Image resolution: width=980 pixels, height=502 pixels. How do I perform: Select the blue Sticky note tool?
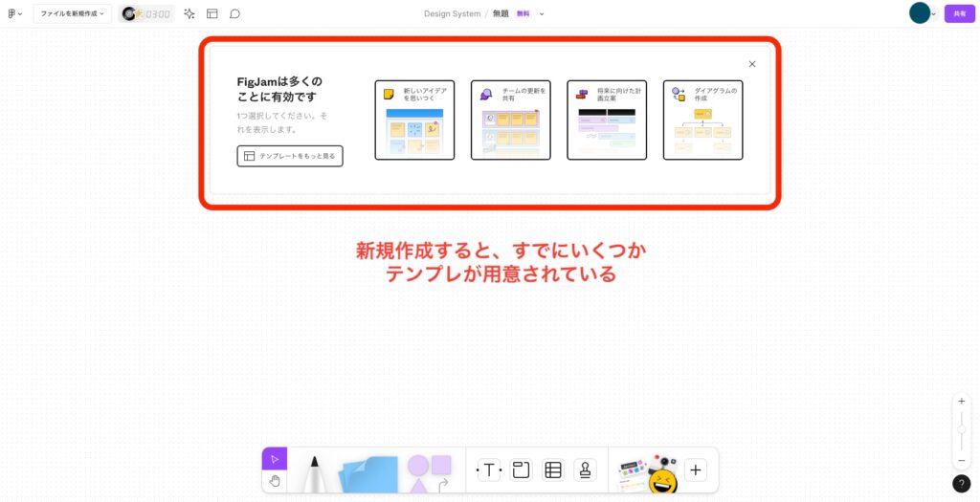(x=368, y=474)
